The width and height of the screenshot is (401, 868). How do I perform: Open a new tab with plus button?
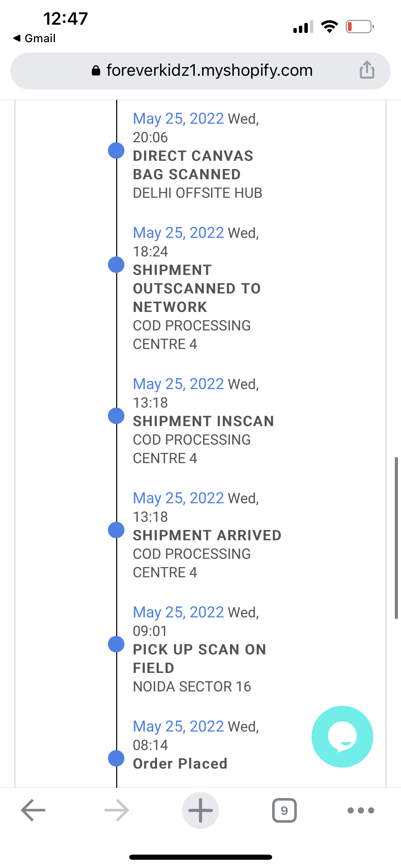(200, 810)
